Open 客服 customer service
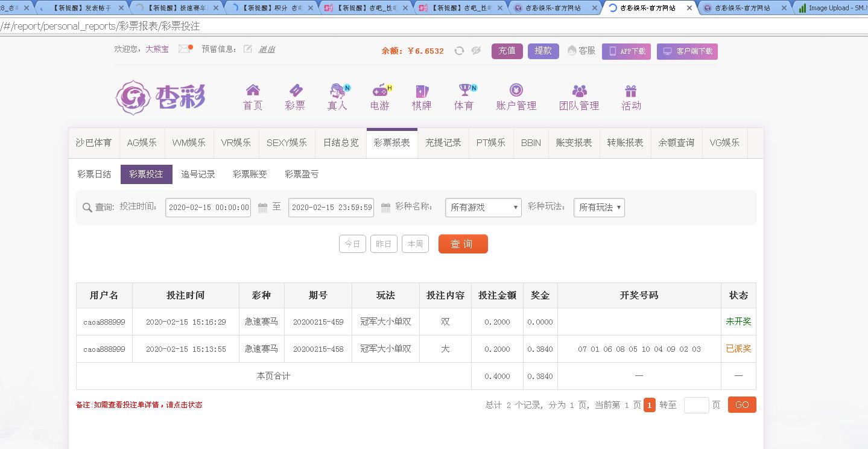The height and width of the screenshot is (449, 868). click(581, 51)
